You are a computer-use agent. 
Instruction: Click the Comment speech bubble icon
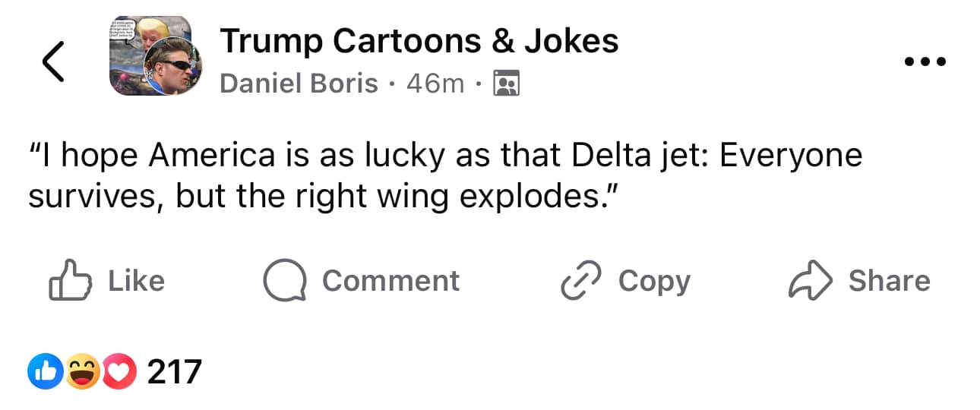[x=284, y=282]
